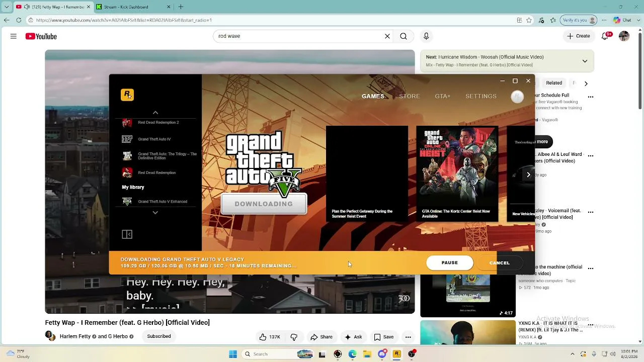
Task: Open YouTube notifications bell
Action: pyautogui.click(x=606, y=36)
